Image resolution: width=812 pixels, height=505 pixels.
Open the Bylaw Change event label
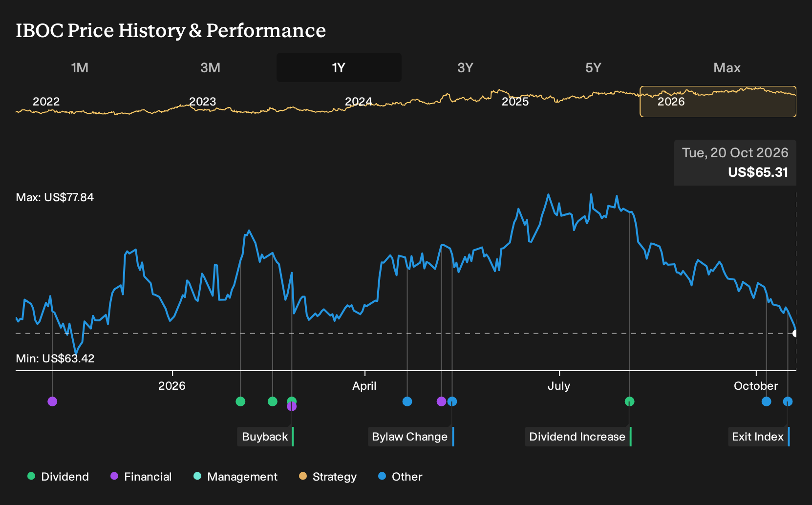pos(411,437)
